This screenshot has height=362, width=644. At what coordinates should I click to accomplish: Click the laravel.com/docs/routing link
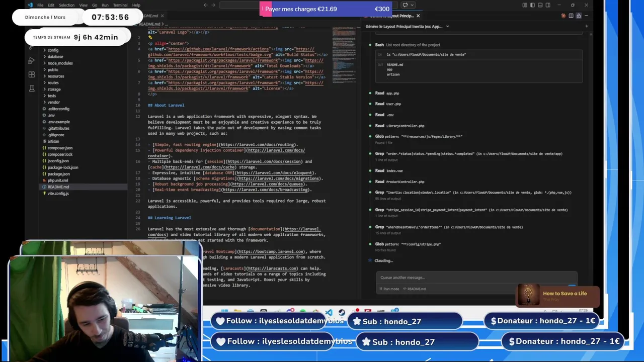(258, 145)
